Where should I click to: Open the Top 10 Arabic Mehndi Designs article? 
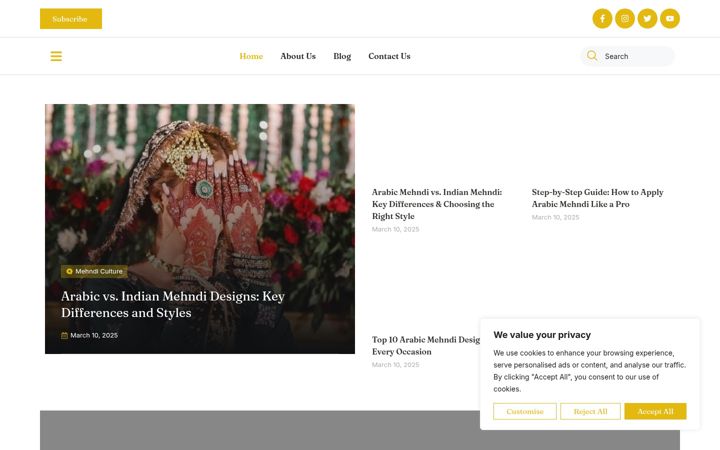point(426,345)
